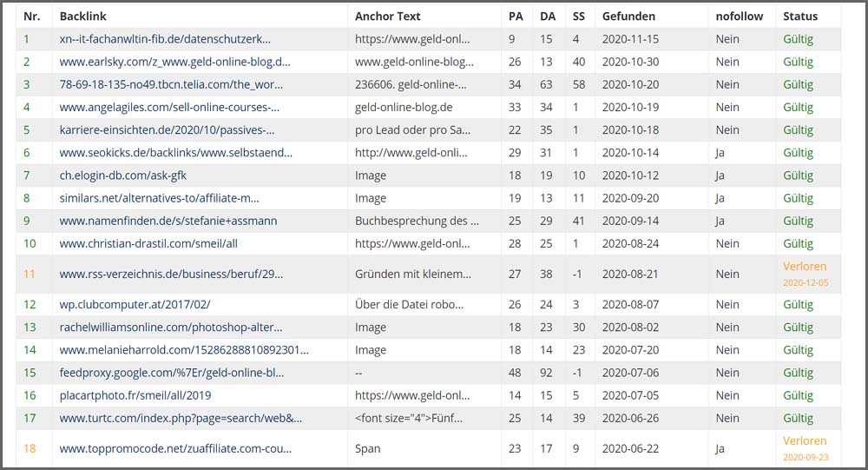Click the nofollow column header
Viewport: 868px width, 470px height.
pos(736,17)
